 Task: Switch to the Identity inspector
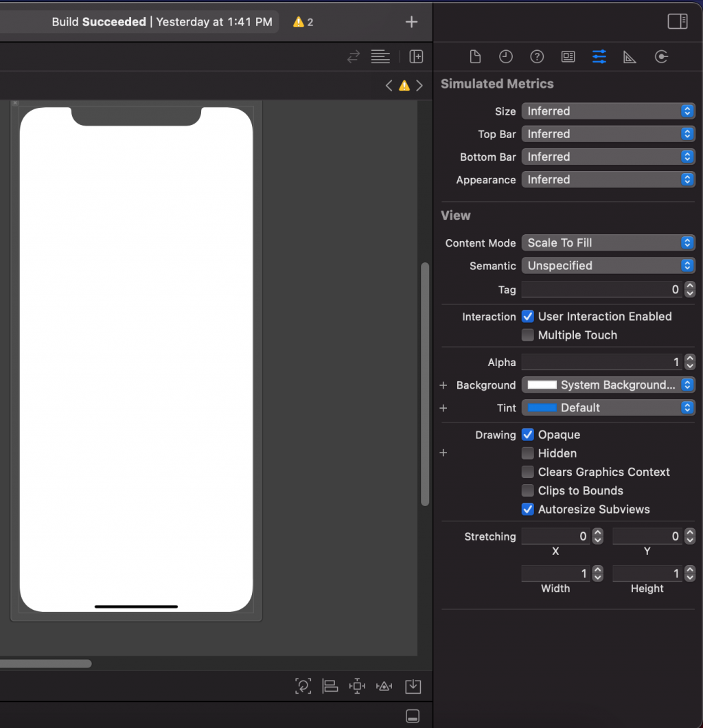(568, 57)
